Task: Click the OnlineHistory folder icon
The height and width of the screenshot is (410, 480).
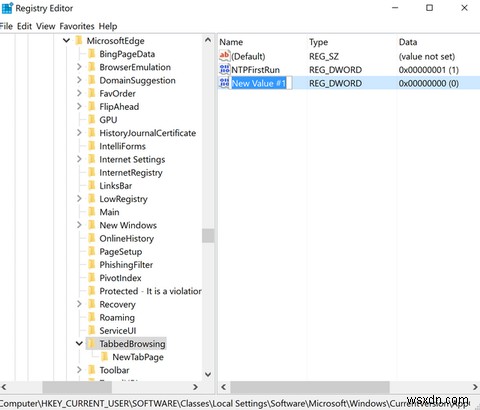Action: 92,238
